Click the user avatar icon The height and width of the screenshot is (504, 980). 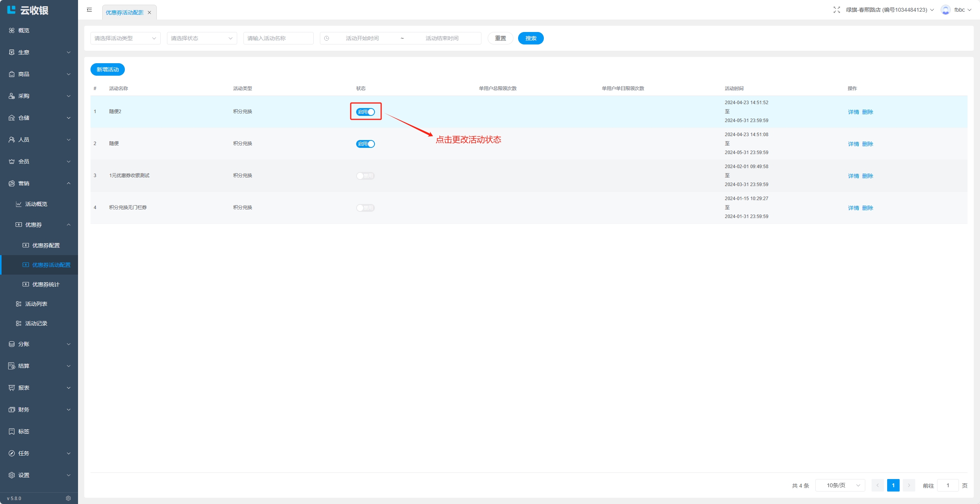945,10
